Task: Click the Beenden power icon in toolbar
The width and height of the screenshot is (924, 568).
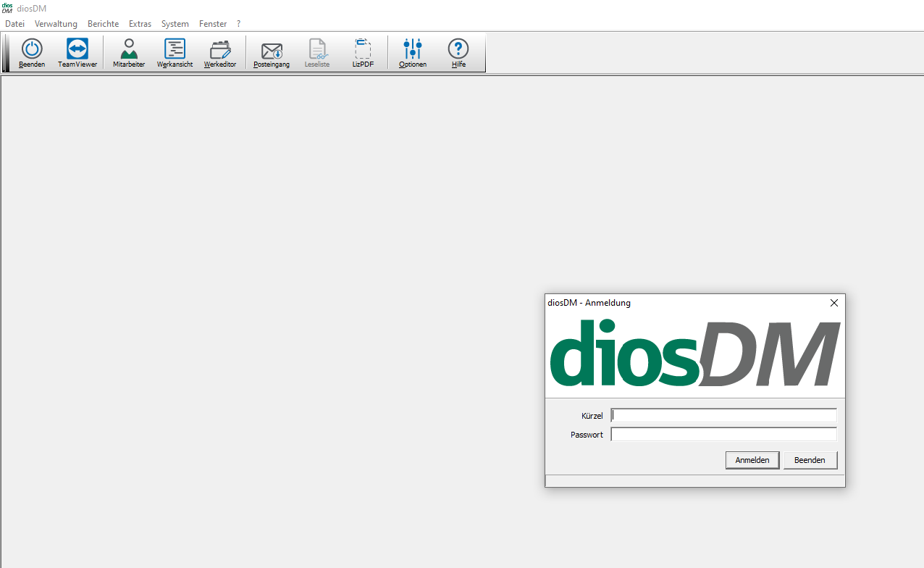Action: [x=32, y=50]
